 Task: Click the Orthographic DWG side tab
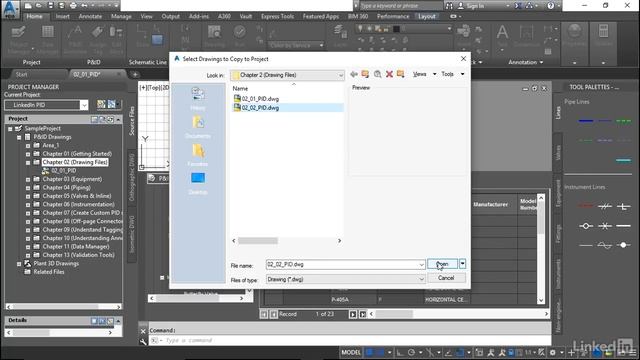pyautogui.click(x=132, y=177)
